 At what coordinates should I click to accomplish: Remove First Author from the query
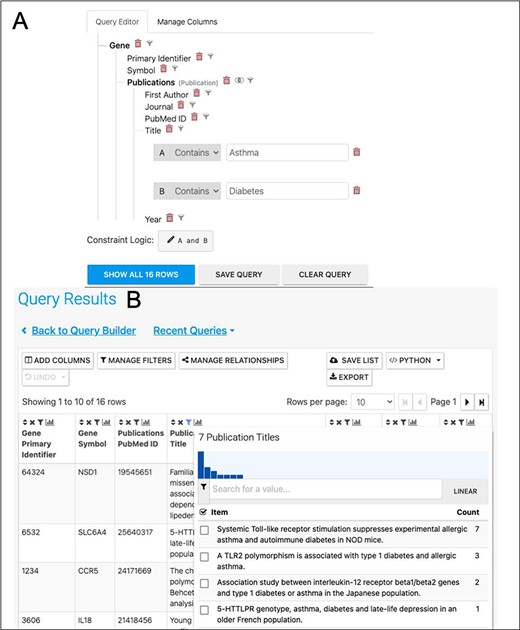[x=196, y=93]
